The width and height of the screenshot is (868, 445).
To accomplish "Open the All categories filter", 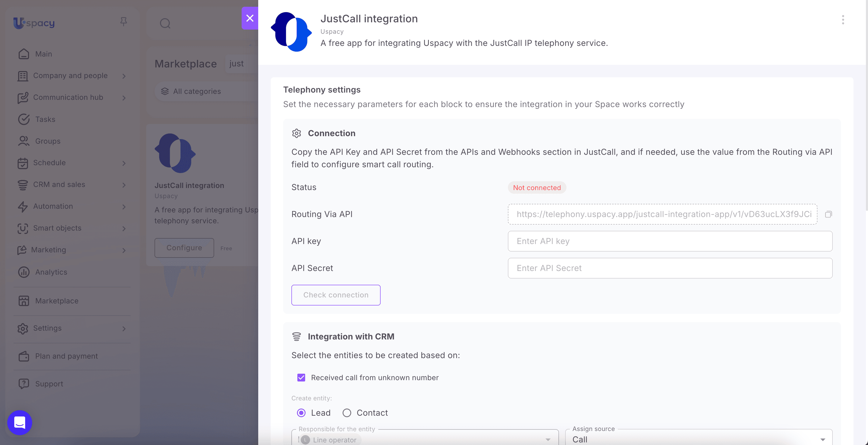I will pyautogui.click(x=206, y=91).
